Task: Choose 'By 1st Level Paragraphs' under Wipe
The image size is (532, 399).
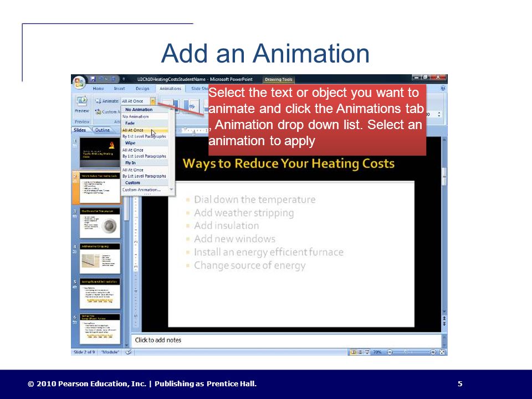Action: click(x=145, y=156)
